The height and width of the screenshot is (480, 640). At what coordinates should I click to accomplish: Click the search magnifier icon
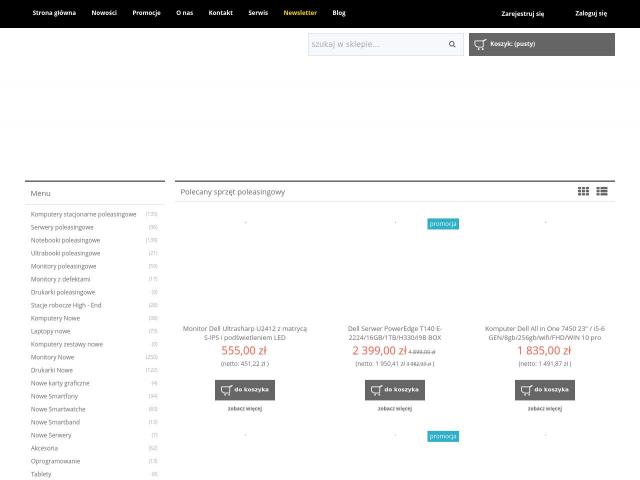[x=452, y=44]
